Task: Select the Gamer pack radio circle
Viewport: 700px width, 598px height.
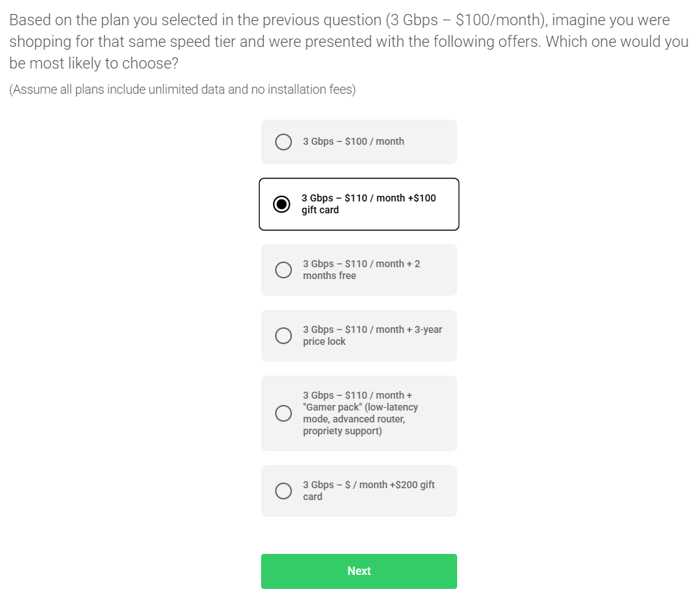Action: click(x=283, y=413)
